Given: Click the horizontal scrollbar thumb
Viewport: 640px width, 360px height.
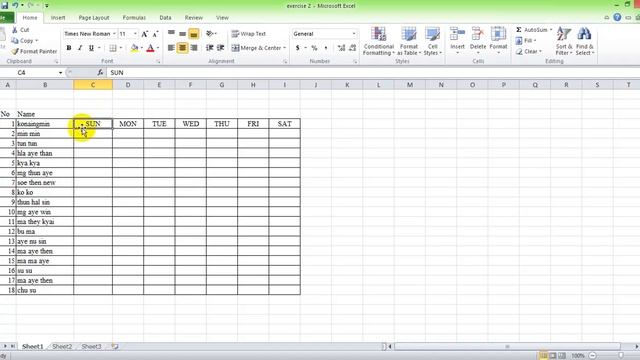Looking at the screenshot, I should (507, 347).
